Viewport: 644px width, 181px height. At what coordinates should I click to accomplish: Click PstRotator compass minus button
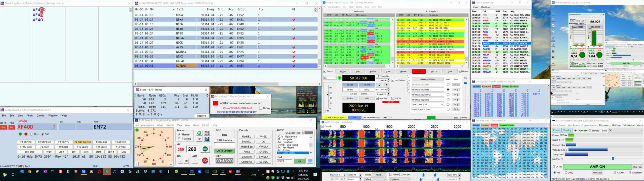[137, 164]
